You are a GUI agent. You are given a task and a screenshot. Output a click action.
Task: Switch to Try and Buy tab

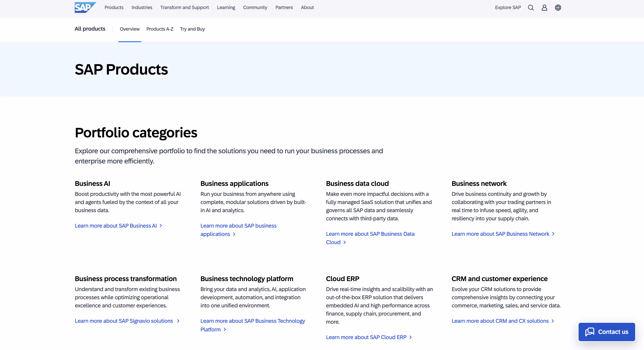(x=192, y=29)
